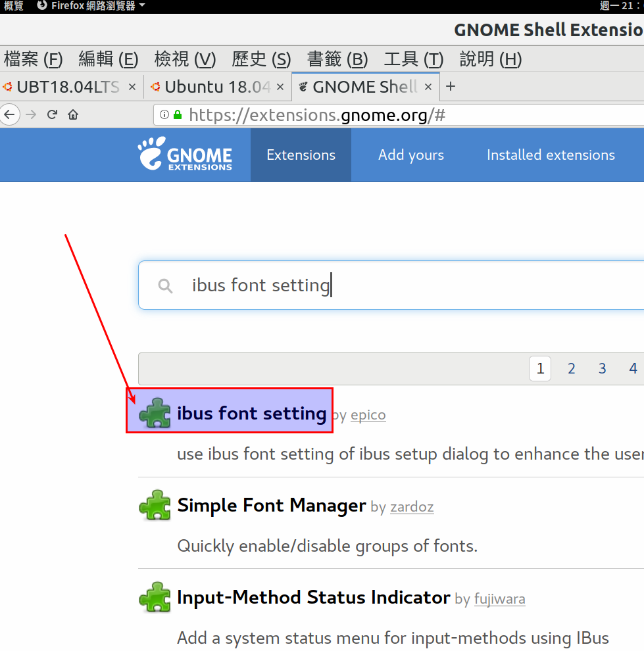This screenshot has height=651, width=644.
Task: Go to results page 3
Action: click(x=602, y=368)
